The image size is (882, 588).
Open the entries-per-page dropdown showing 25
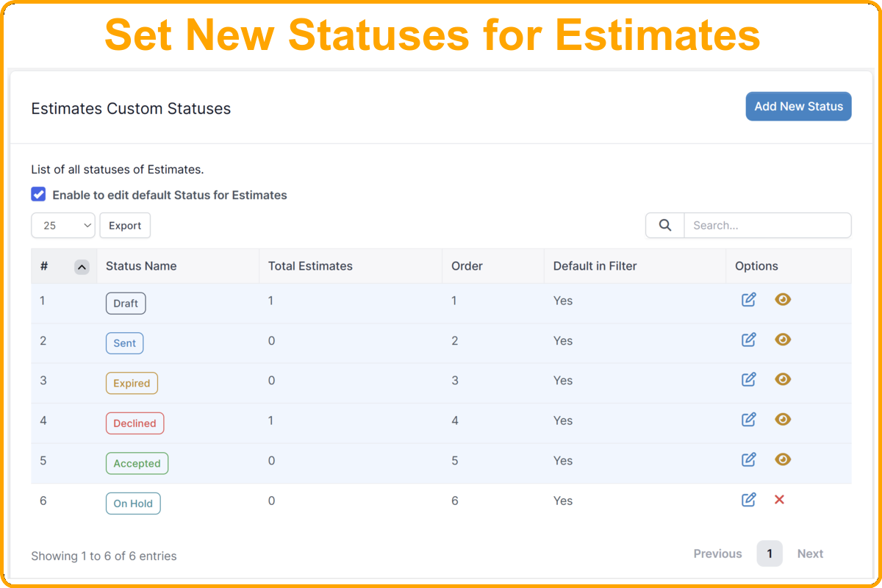(x=62, y=225)
